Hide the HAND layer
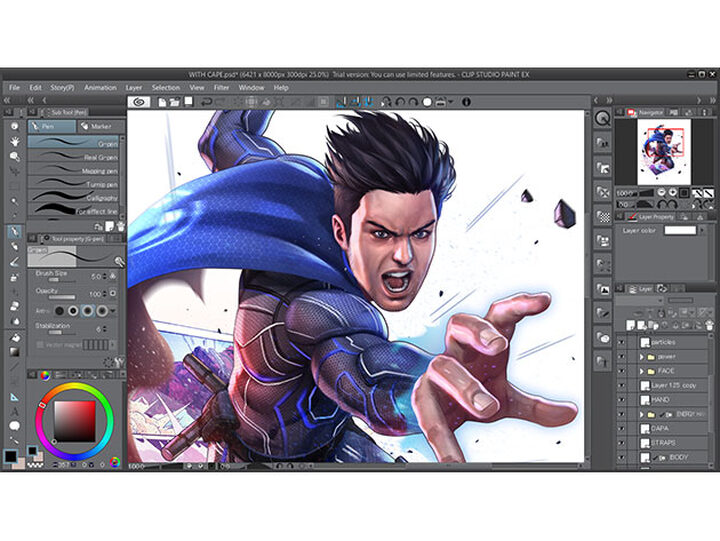 coord(621,400)
